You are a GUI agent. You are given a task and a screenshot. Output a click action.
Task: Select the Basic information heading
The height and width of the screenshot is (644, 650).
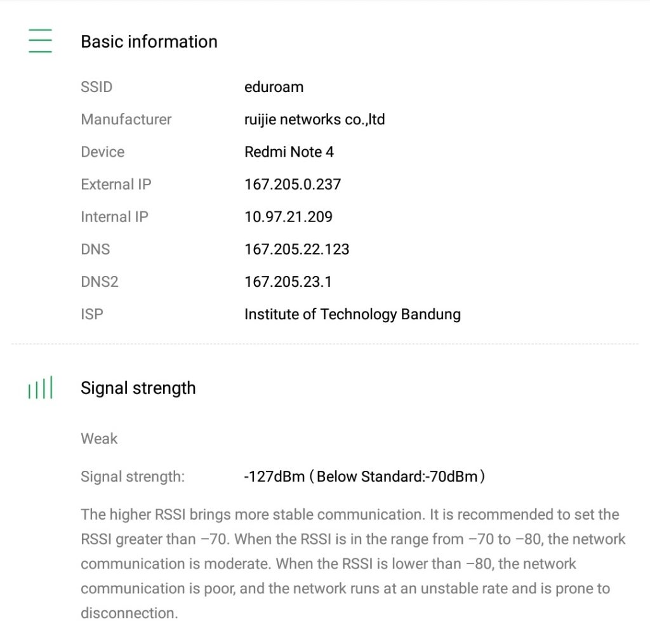(x=149, y=42)
